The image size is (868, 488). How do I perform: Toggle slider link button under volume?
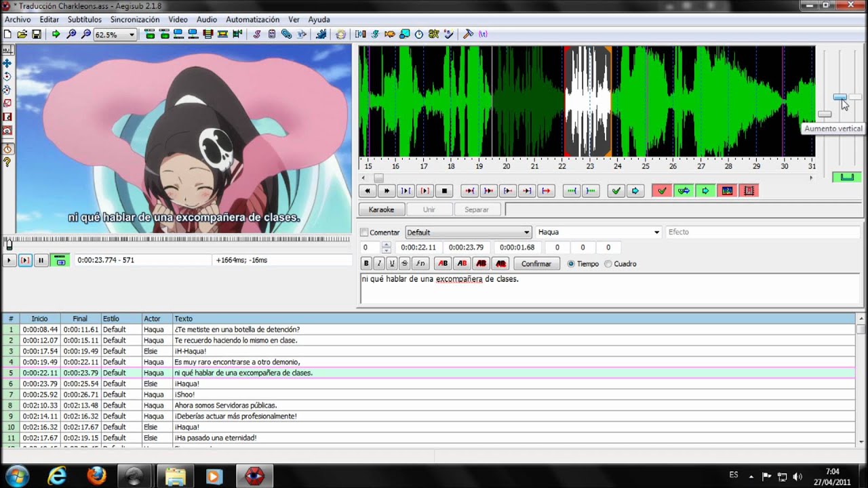coord(847,177)
